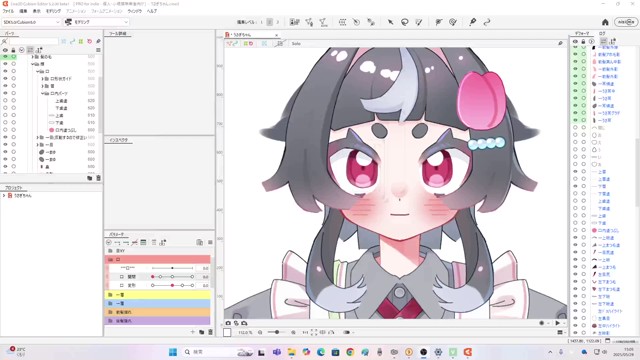Screen dimensions: 640x360
Task: Select the arrow selection tool in toolbar
Action: (390, 22)
